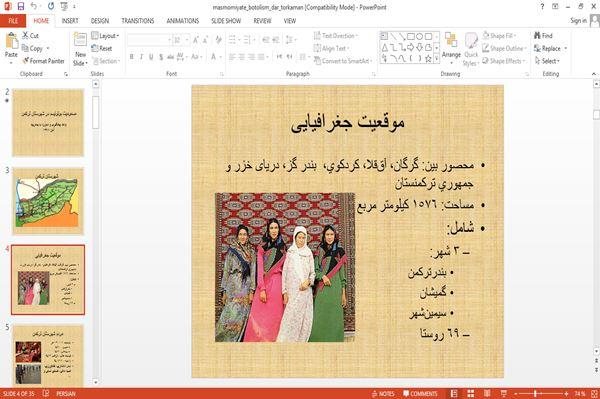Click Find in the Editing group
600x399 pixels.
point(543,36)
